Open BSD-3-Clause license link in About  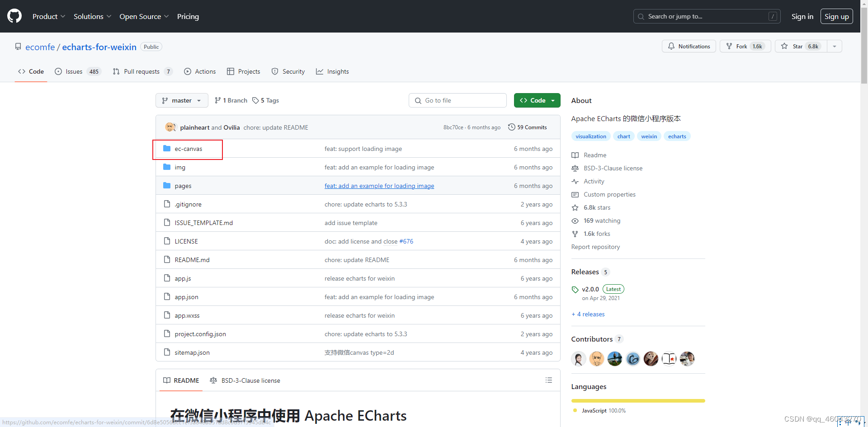607,168
